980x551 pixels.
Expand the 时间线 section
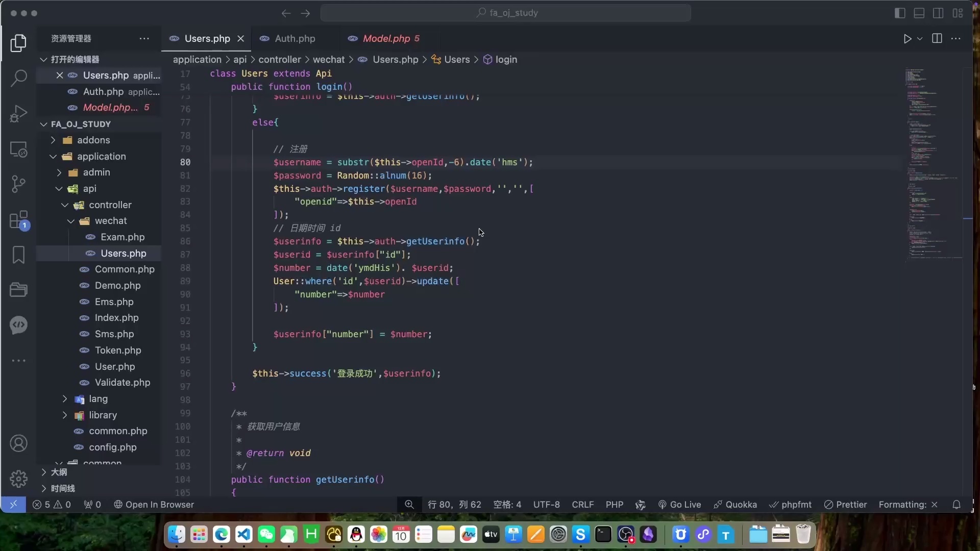63,488
